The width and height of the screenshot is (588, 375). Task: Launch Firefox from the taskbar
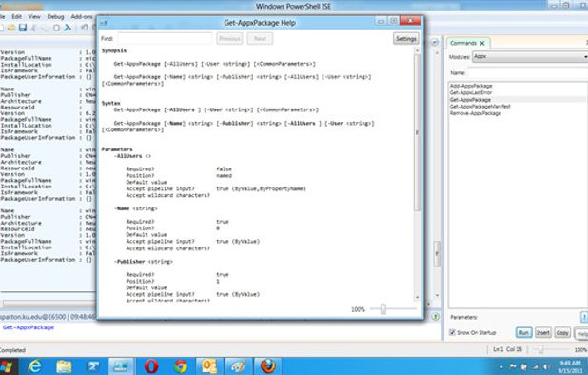[267, 366]
